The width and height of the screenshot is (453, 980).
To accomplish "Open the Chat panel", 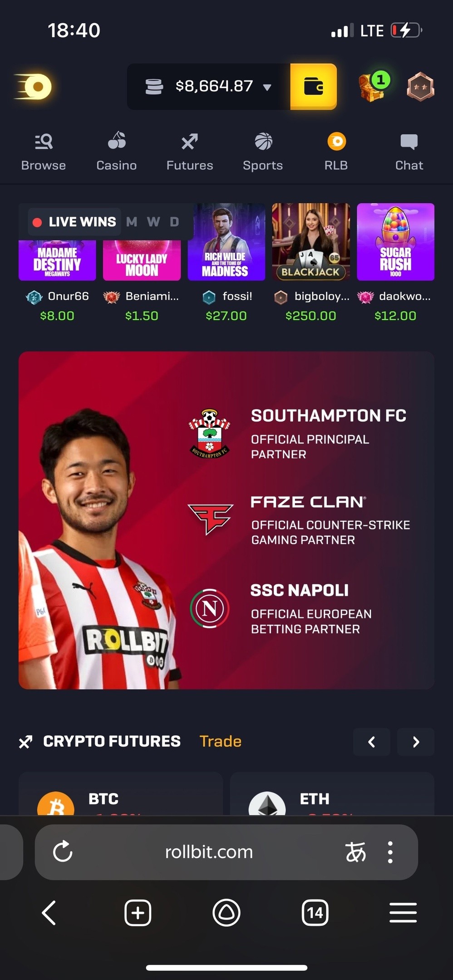I will (409, 152).
